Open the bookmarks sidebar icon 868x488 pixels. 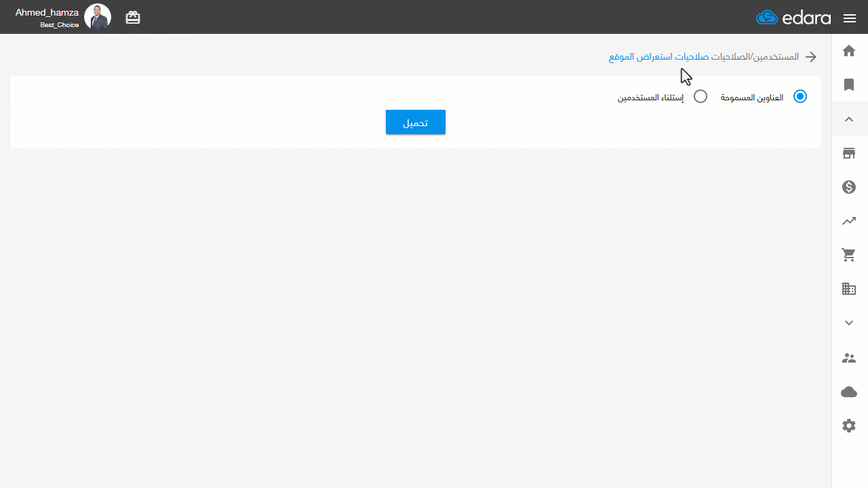(849, 85)
